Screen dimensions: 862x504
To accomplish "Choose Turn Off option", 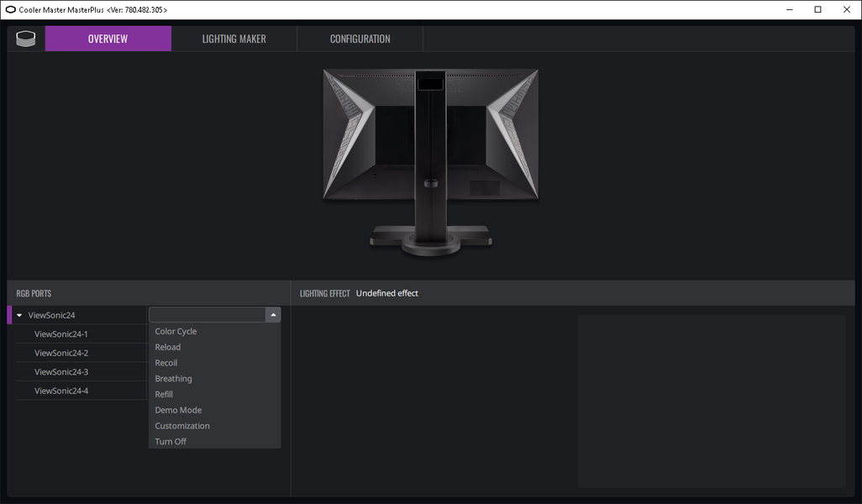I will click(214, 441).
